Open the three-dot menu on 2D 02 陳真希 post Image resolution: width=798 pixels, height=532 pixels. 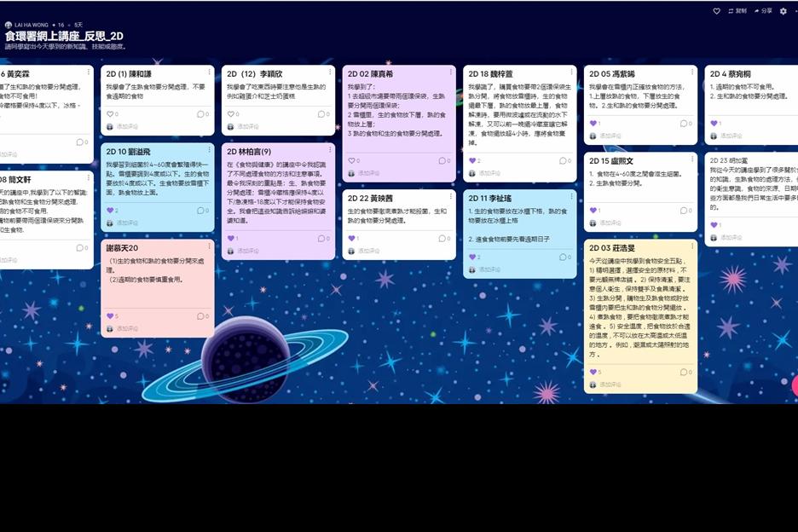point(451,73)
